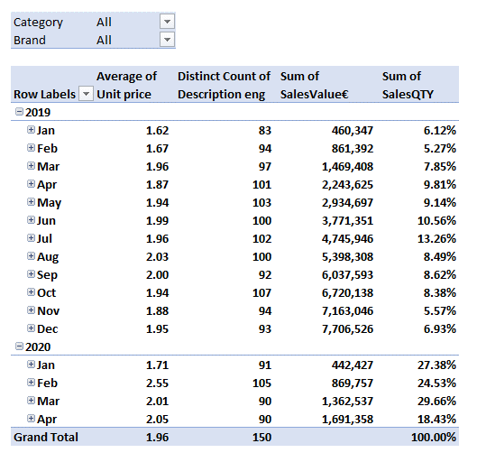Screen dimensions: 477x462
Task: Select the 2020 Mar percentage 29.66%
Action: 436,401
